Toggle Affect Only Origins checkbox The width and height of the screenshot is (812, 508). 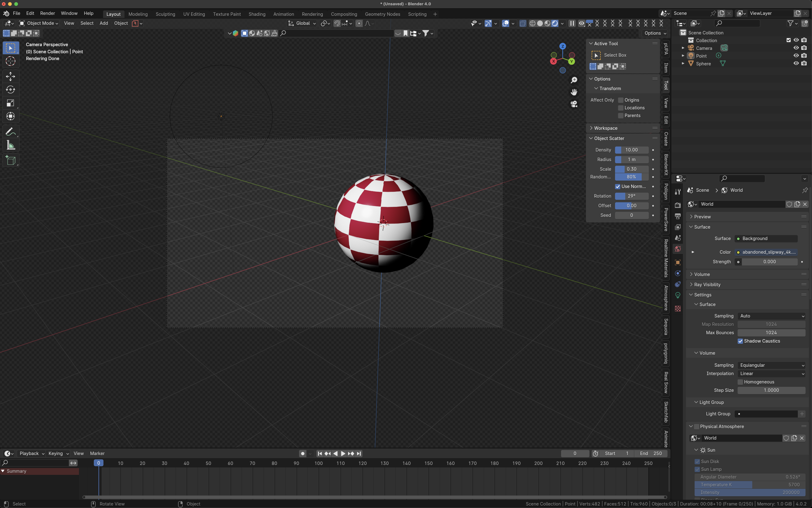click(621, 100)
